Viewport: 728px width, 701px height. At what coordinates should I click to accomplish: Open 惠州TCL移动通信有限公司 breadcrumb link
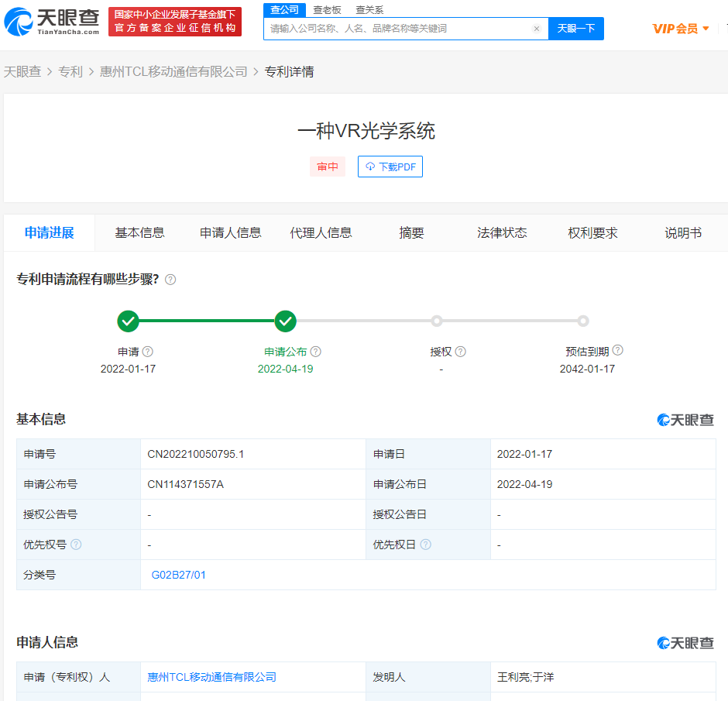pos(173,71)
